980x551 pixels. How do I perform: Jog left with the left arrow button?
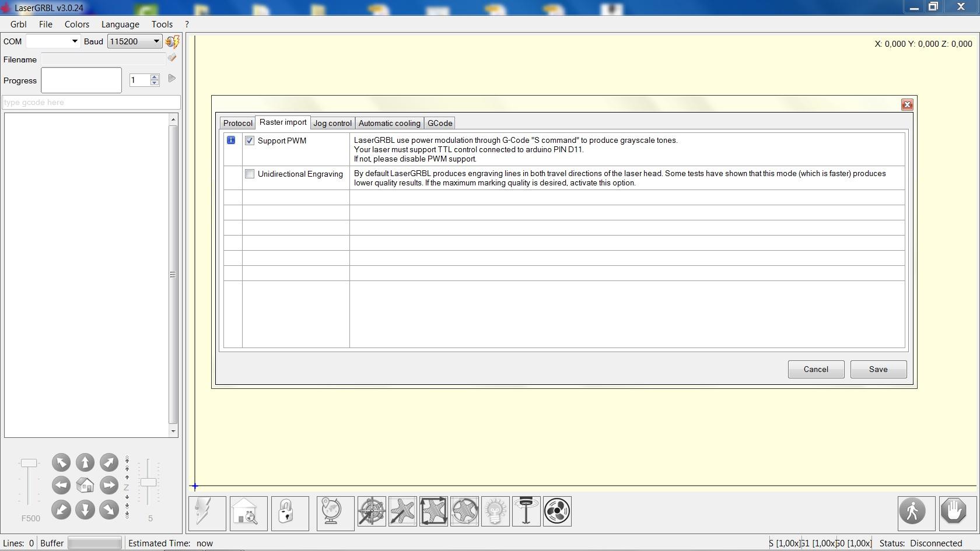(x=61, y=486)
